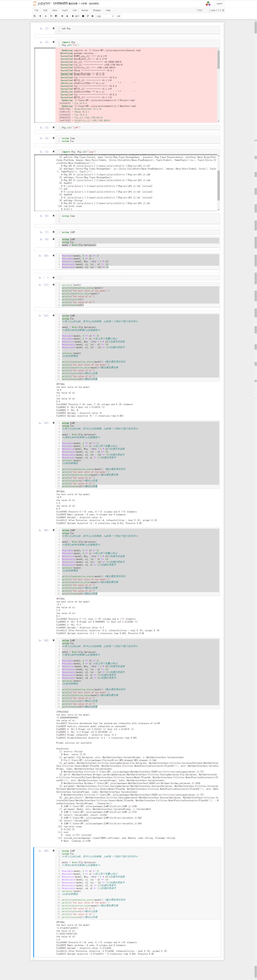The height and width of the screenshot is (980, 257).
Task: Copy selected cells using the toolbar icon
Action: (51, 16)
